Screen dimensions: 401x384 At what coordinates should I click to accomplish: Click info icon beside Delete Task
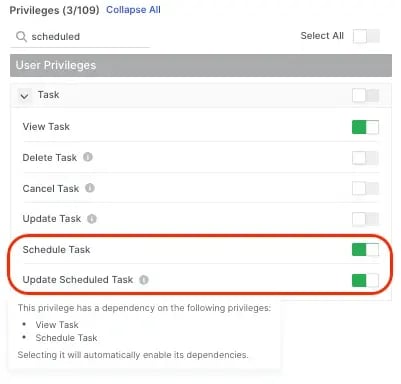coord(88,157)
